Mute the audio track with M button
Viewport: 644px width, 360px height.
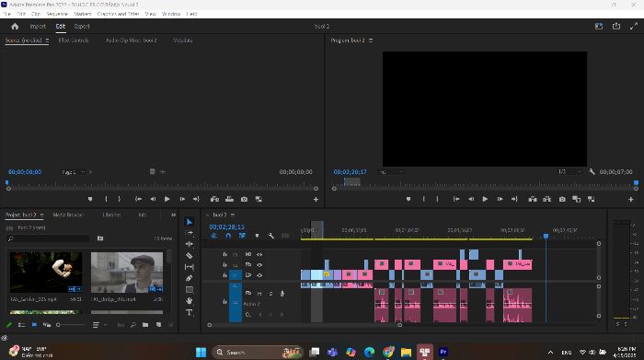tap(259, 294)
